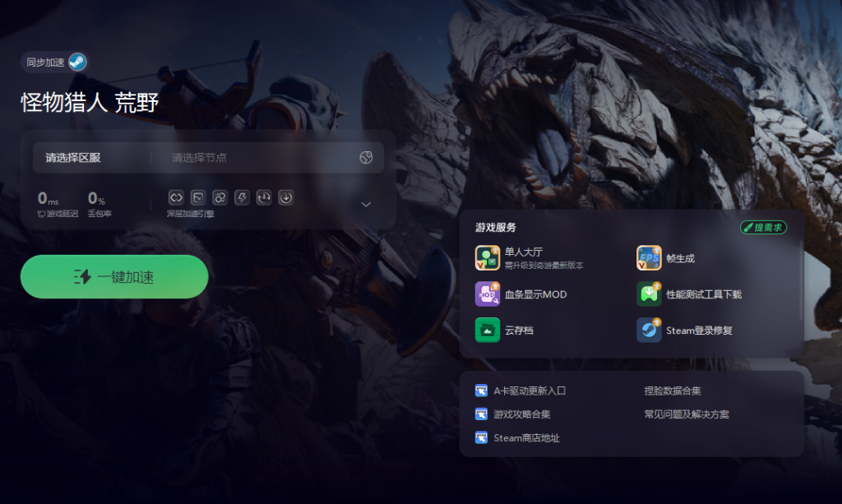Viewport: 842px width, 504px height.
Task: Open the 云存档 cloud save icon
Action: (x=488, y=330)
